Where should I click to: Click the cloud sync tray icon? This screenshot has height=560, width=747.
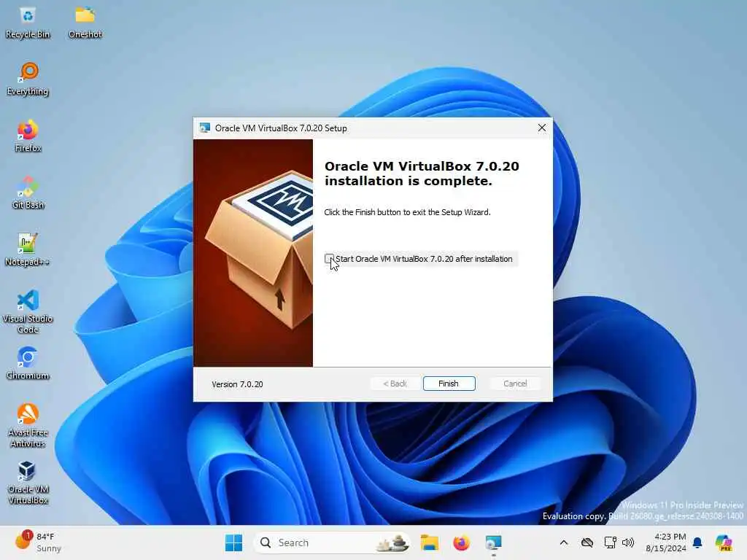coord(587,542)
